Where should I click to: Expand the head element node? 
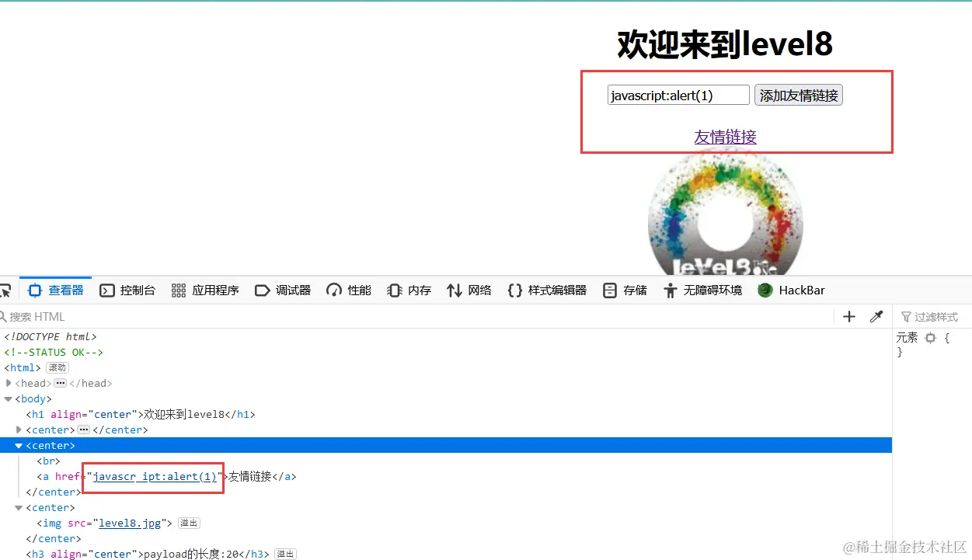[9, 383]
